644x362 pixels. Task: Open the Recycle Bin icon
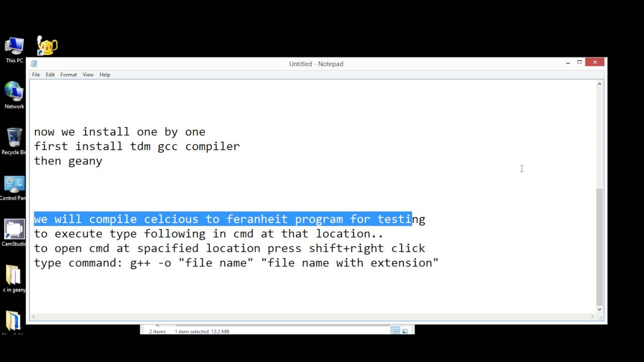tap(14, 141)
